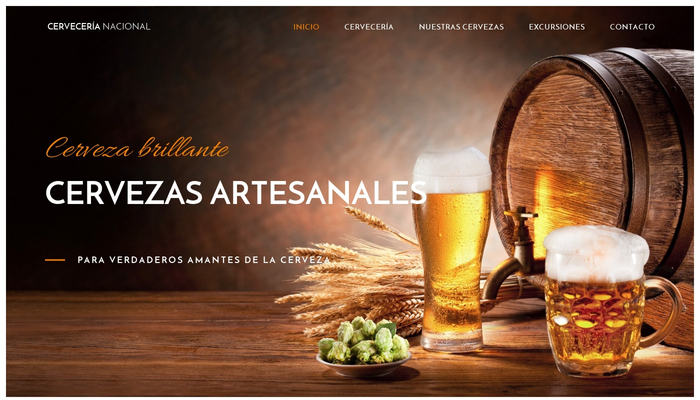The height and width of the screenshot is (400, 700).
Task: Click the dimpled beer mug image
Action: pyautogui.click(x=606, y=301)
